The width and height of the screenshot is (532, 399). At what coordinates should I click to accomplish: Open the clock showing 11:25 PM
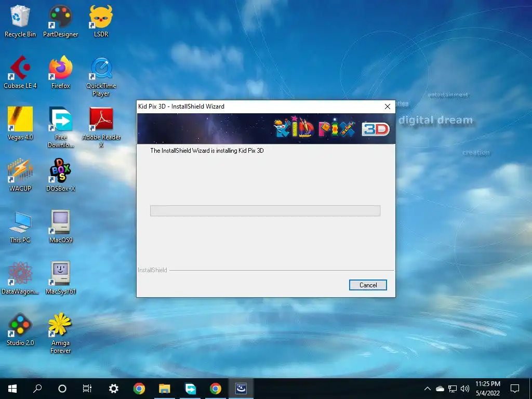tap(487, 389)
